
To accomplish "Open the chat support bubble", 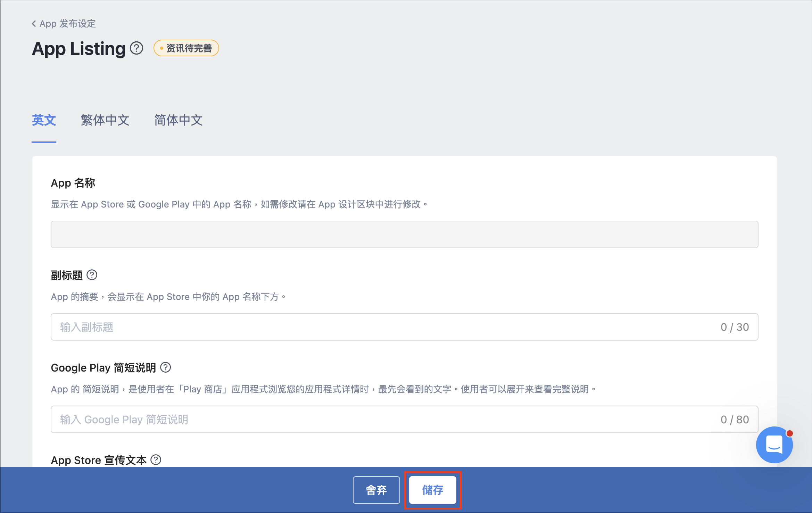I will (774, 445).
